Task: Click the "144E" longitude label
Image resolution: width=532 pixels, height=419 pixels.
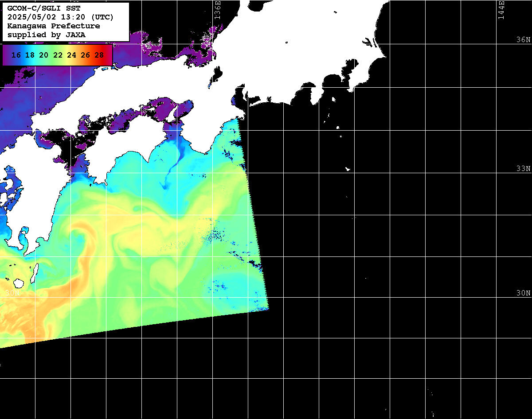Action: click(x=501, y=10)
